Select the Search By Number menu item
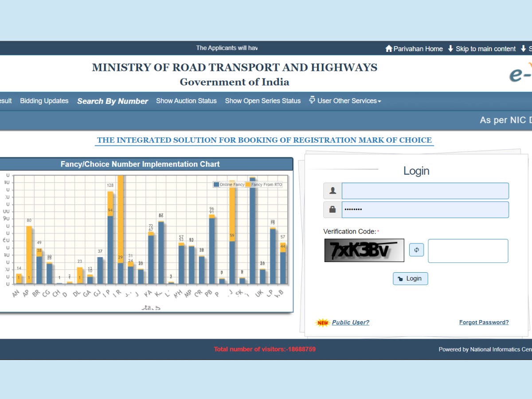This screenshot has width=532, height=399. 113,101
